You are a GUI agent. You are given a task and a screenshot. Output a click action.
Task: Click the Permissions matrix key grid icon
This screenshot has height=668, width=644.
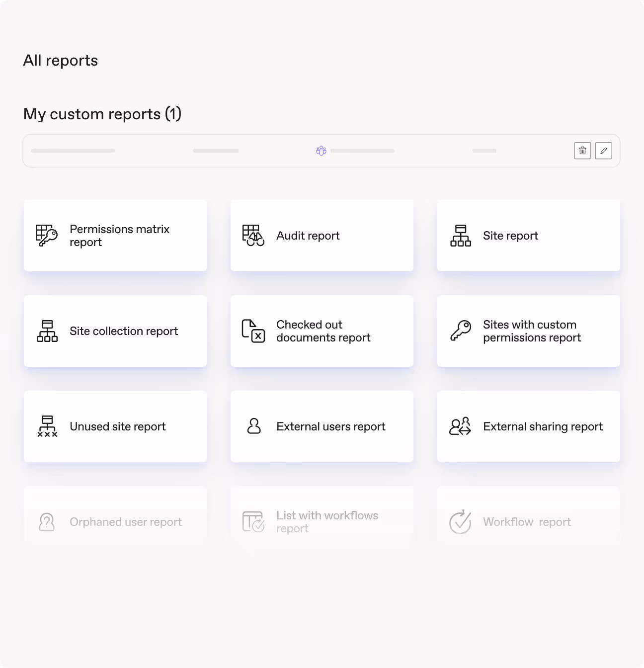pos(47,236)
